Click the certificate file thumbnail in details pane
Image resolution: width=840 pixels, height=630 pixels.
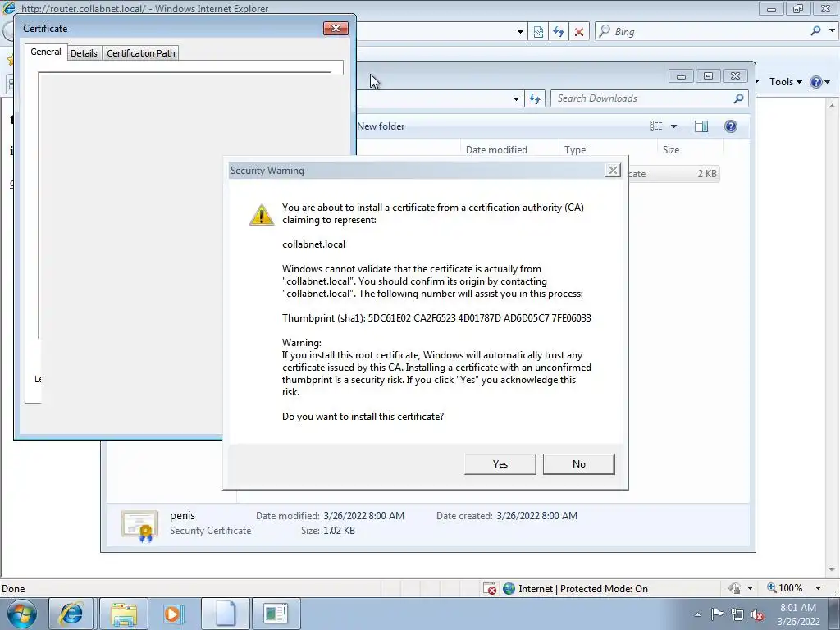[139, 526]
